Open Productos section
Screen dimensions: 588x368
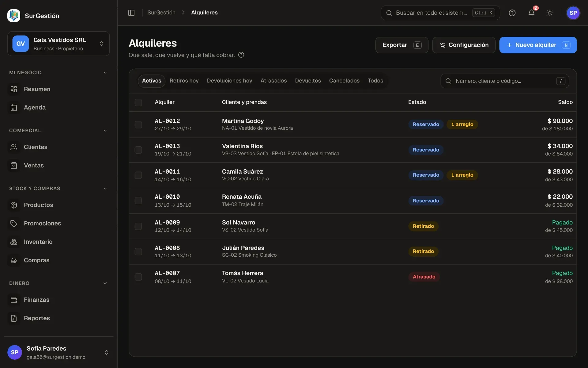coord(58,205)
